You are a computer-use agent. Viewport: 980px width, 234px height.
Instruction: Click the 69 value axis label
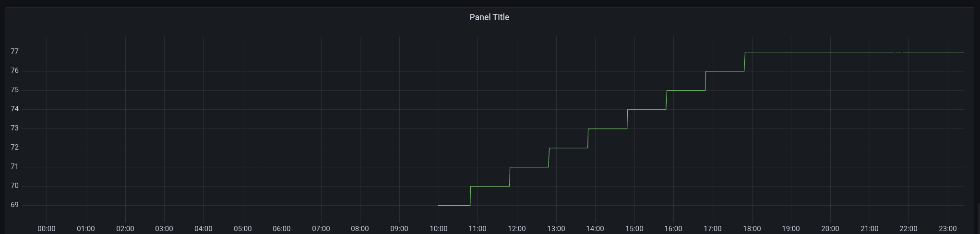15,205
